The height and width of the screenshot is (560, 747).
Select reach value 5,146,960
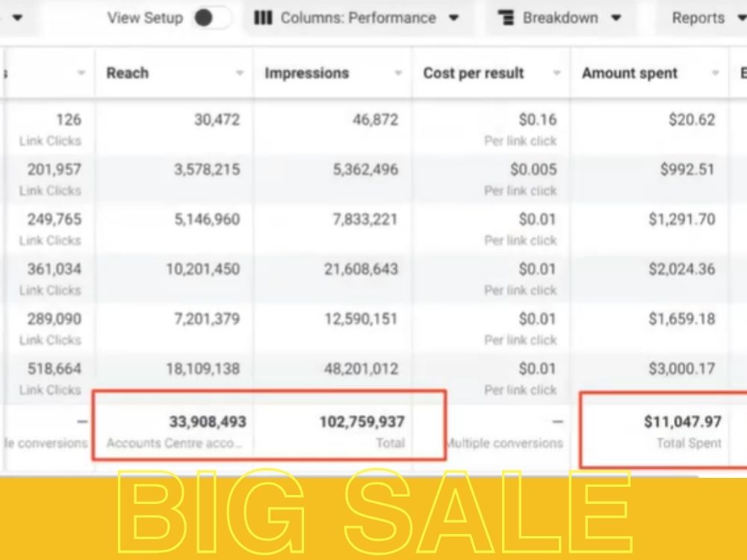pos(207,220)
